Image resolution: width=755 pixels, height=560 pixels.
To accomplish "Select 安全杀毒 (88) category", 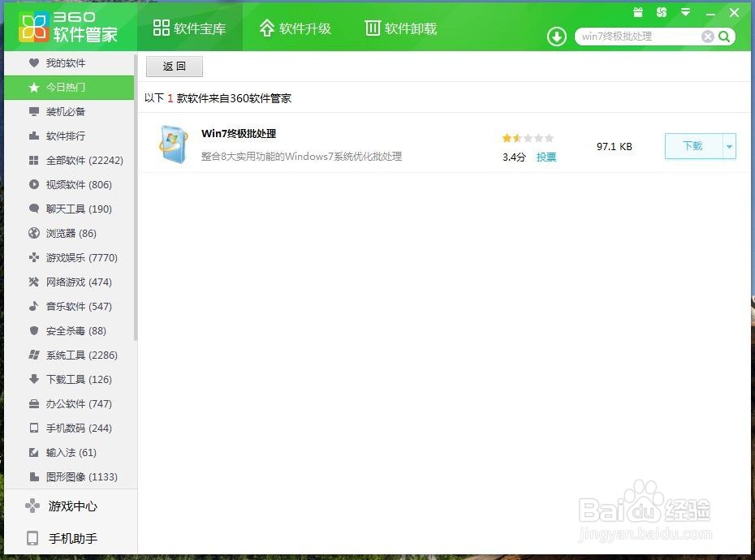I will (x=69, y=331).
